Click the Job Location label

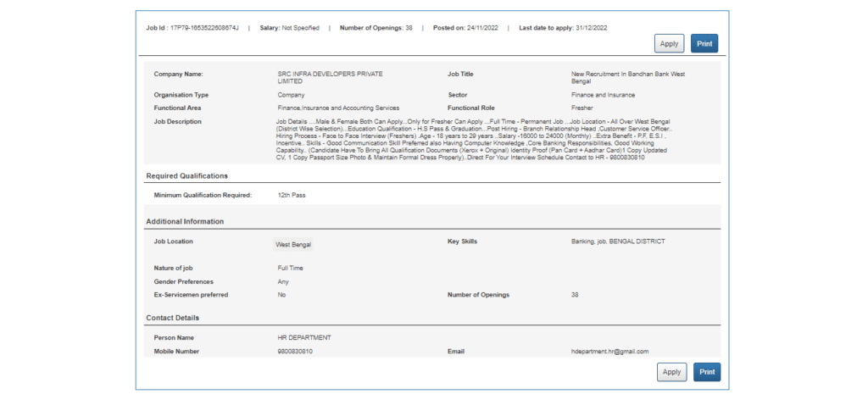tap(173, 241)
